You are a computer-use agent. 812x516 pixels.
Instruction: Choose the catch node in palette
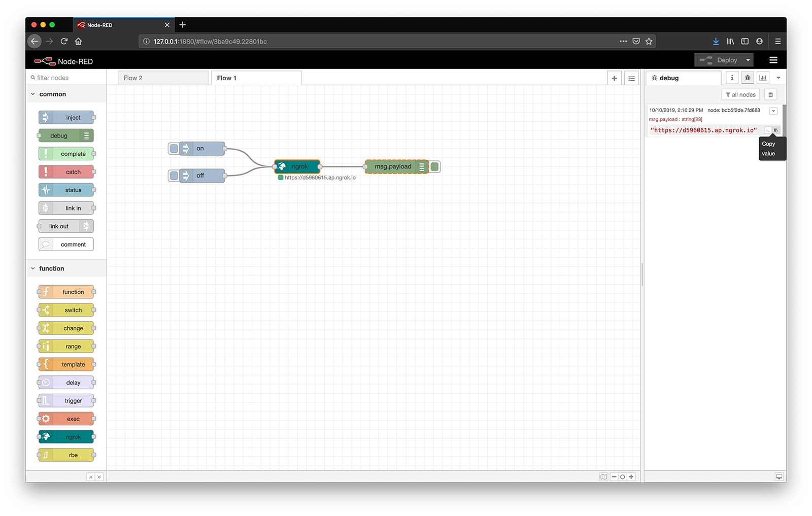tap(66, 172)
